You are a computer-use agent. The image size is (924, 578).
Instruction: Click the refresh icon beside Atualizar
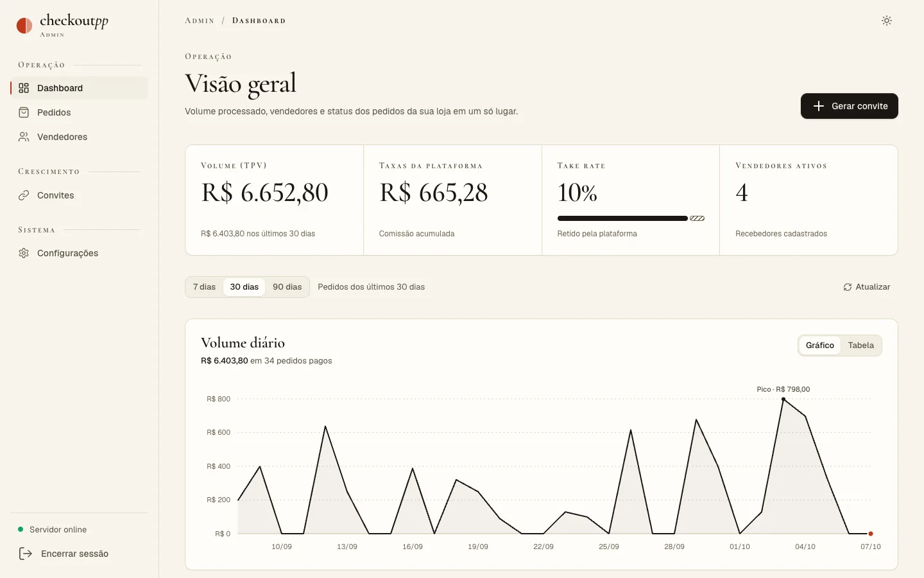click(848, 287)
